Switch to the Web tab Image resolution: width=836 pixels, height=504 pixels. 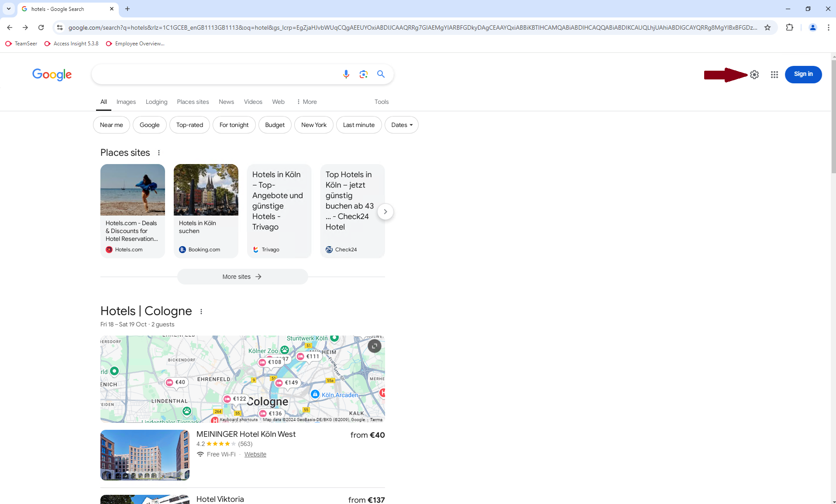(x=278, y=102)
